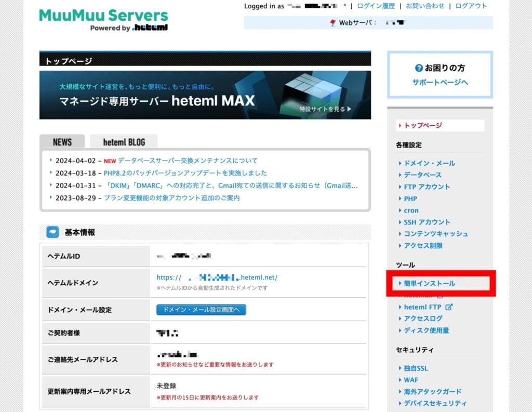Select the 独自SSL security item
This screenshot has width=532, height=412.
416,368
